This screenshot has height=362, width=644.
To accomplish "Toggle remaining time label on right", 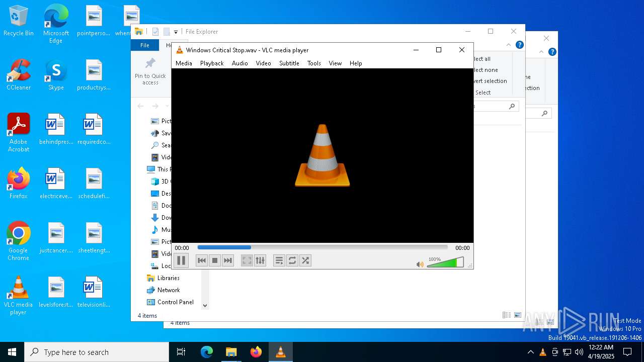I will coord(462,248).
